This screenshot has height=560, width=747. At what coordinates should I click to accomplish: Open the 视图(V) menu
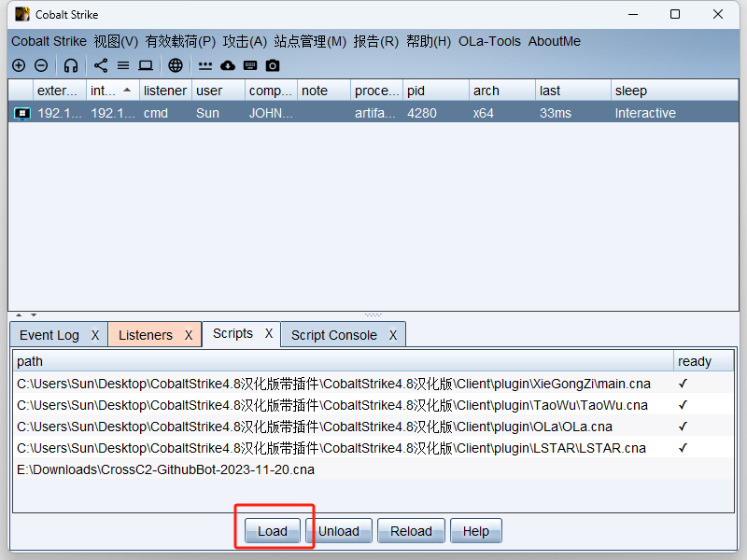[x=116, y=41]
